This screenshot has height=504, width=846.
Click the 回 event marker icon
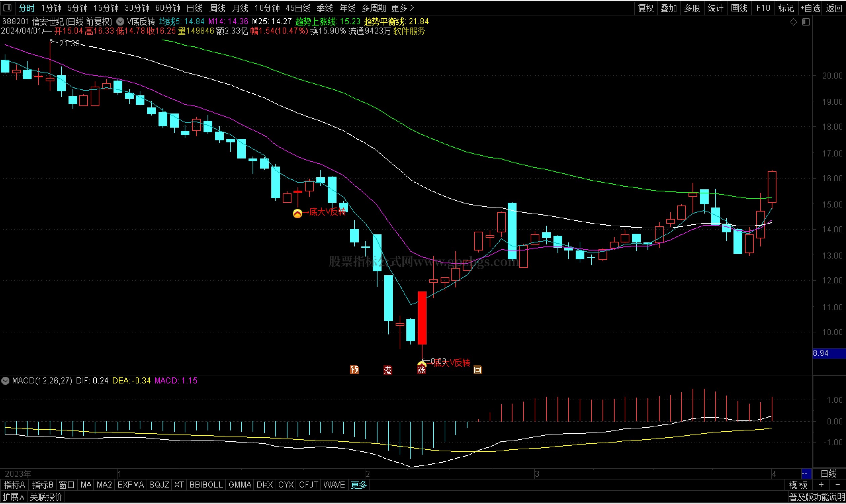[478, 370]
